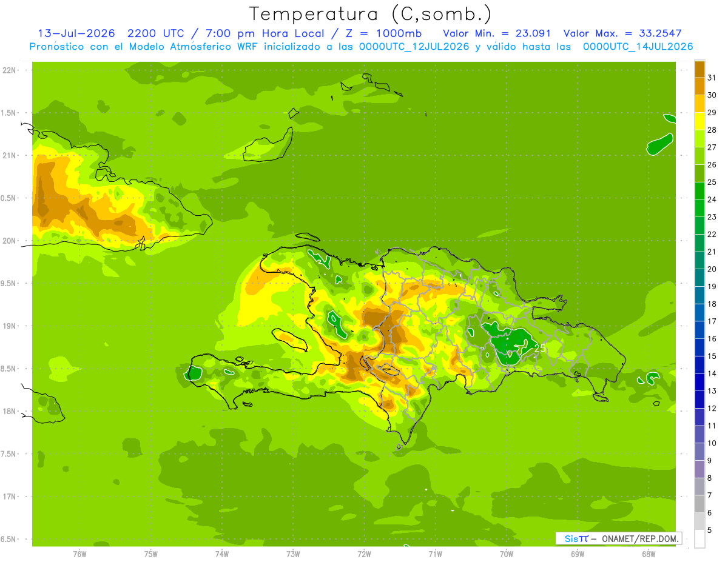The width and height of the screenshot is (728, 562).
Task: Click the latitude axis label "21N"
Action: pyautogui.click(x=8, y=155)
